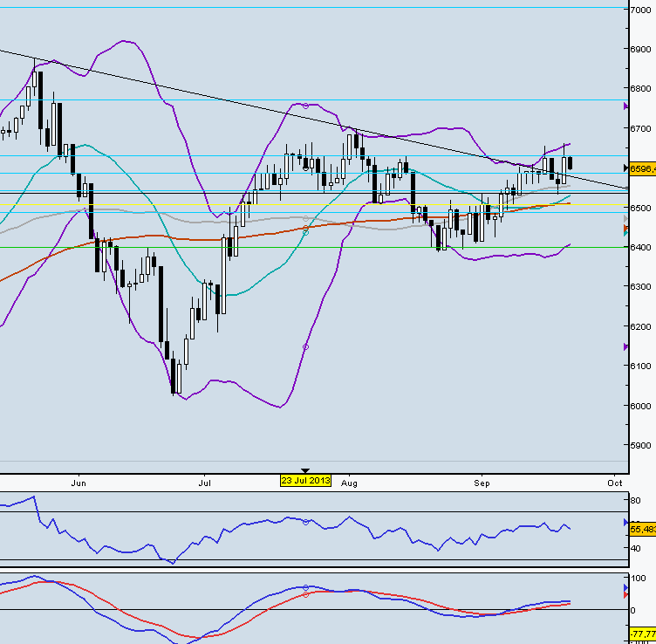Click the black arrow marker beside the current price
The image size is (656, 644).
click(625, 168)
